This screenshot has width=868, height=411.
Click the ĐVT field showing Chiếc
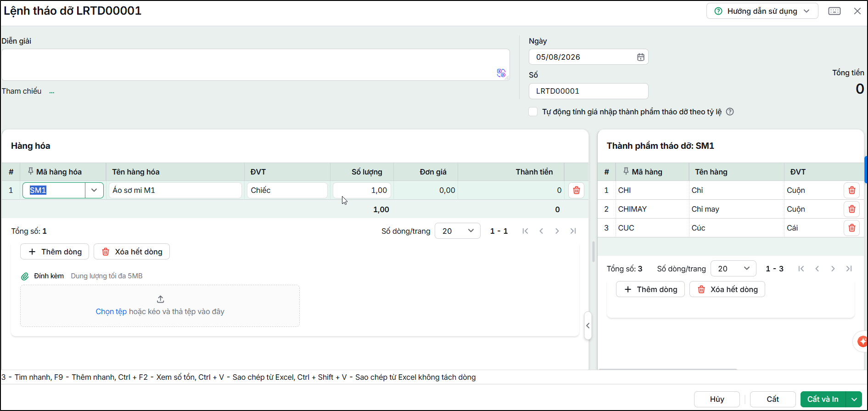[287, 190]
